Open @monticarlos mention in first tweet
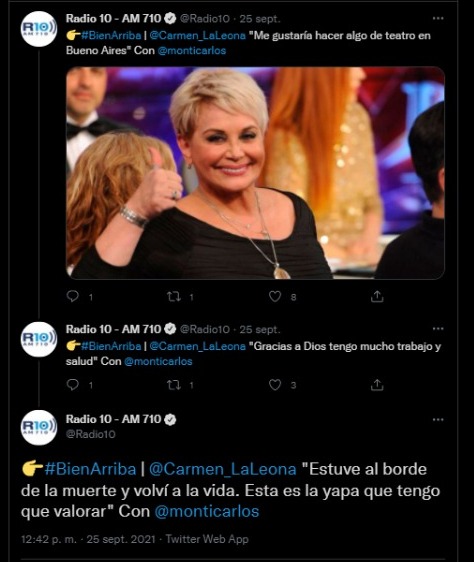This screenshot has width=474, height=562. tap(192, 51)
